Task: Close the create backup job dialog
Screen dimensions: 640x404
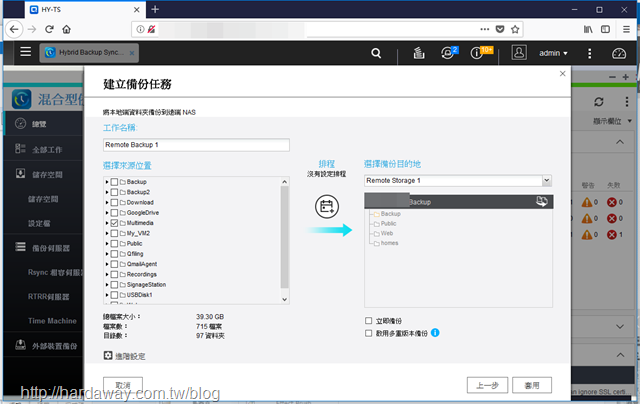Action: click(x=562, y=73)
